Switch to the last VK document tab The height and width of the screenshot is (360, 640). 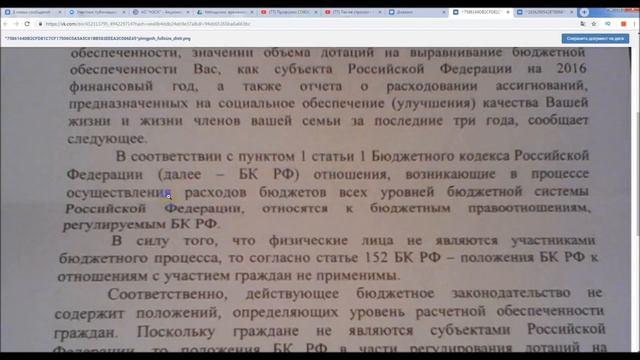point(544,12)
